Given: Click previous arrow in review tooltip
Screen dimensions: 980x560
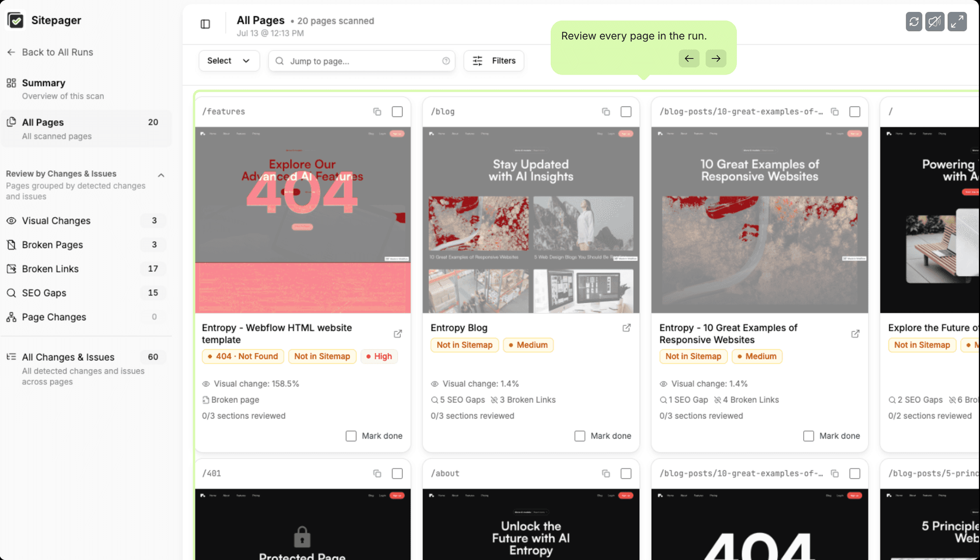Looking at the screenshot, I should 689,59.
